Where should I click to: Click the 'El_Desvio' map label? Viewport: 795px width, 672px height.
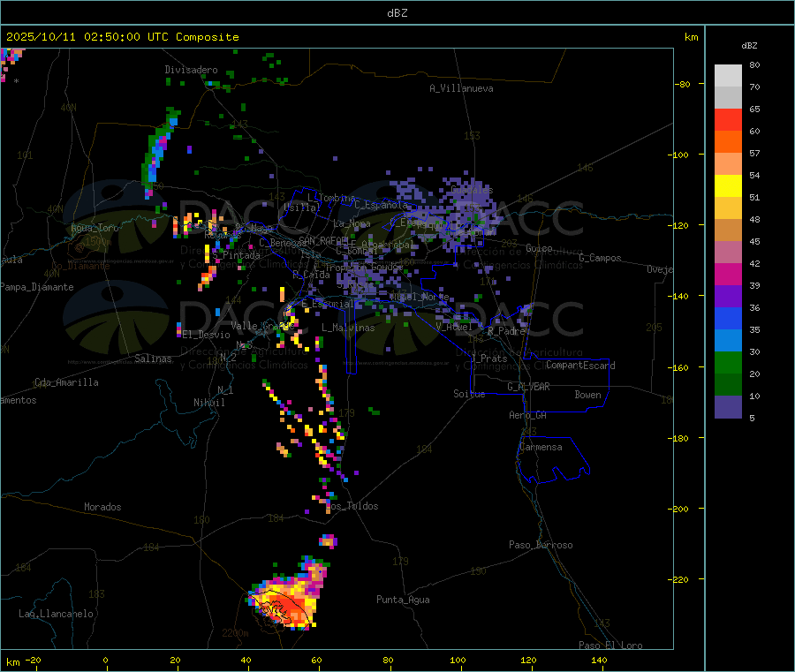pos(207,335)
